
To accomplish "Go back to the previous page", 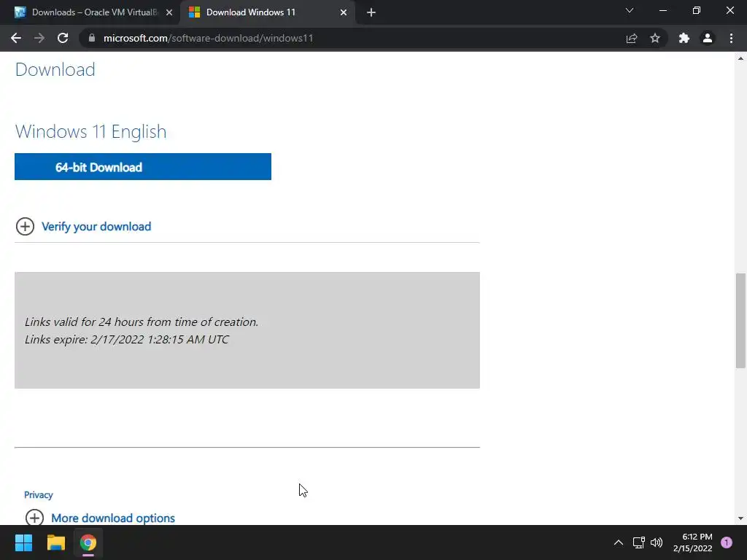I will tap(16, 38).
